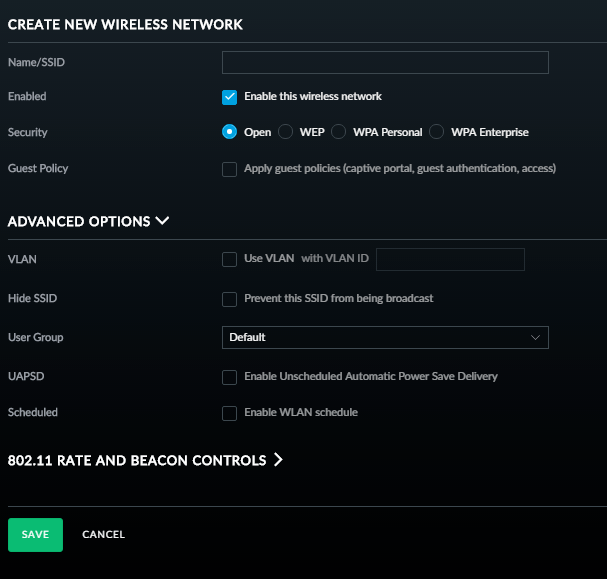
Task: Click the Advanced Options chevron icon
Action: coord(162,221)
